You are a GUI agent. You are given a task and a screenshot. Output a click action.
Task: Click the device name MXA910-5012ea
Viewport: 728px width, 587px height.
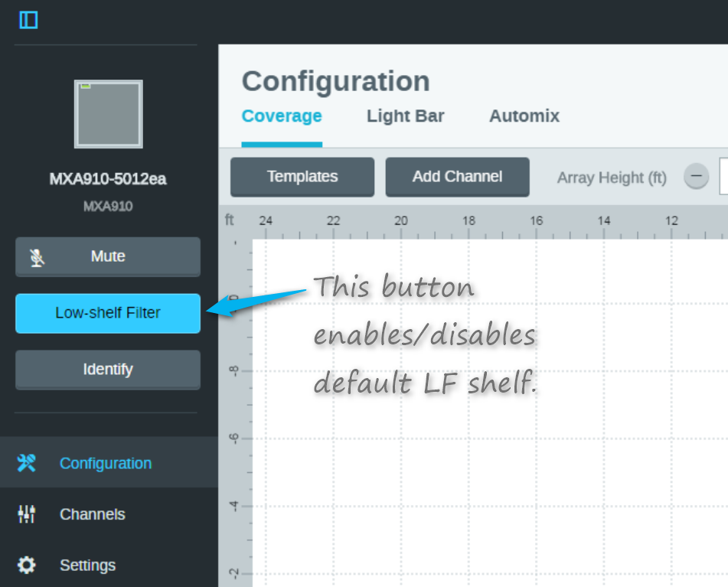[x=108, y=180]
